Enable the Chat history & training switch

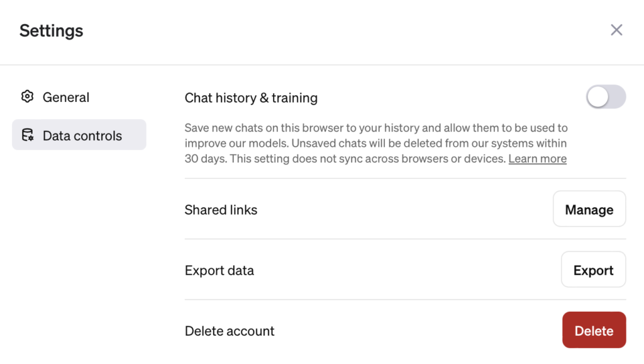coord(606,97)
